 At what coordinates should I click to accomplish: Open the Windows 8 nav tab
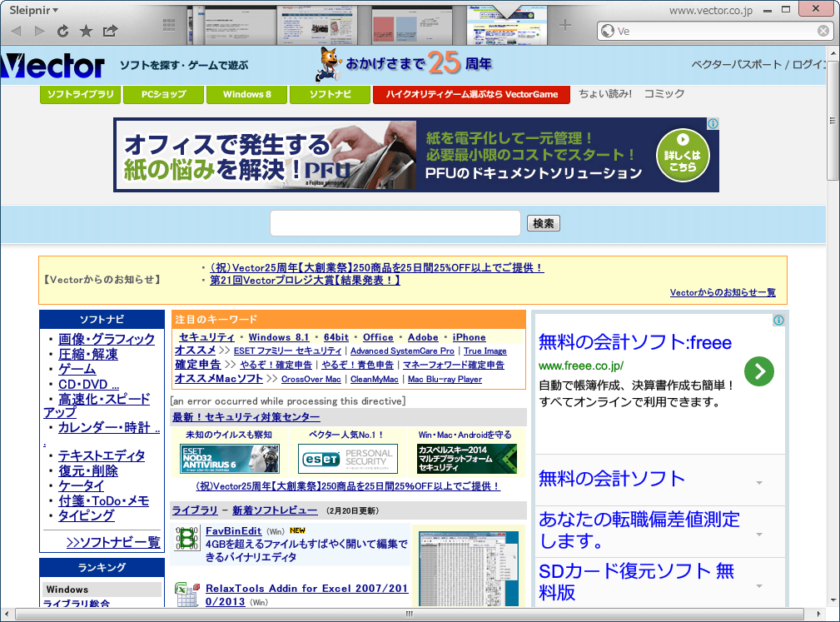tap(247, 94)
